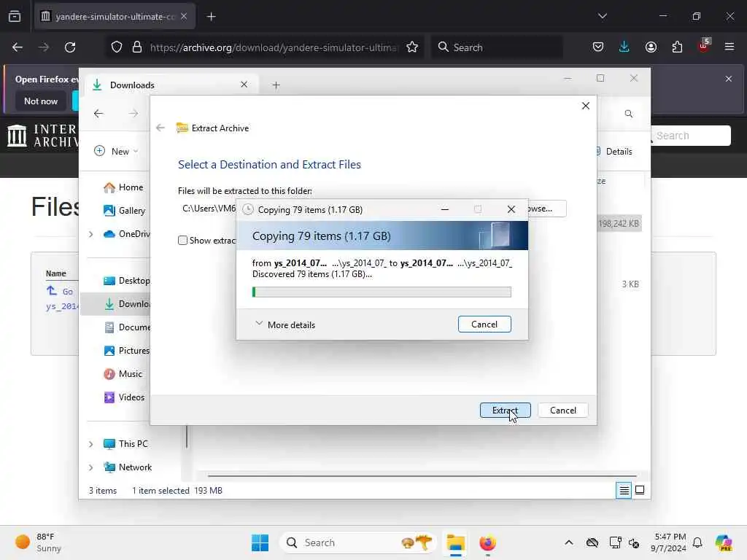Screen dimensions: 747x560
Task: Go back in Extract Archive wizard
Action: [x=160, y=128]
